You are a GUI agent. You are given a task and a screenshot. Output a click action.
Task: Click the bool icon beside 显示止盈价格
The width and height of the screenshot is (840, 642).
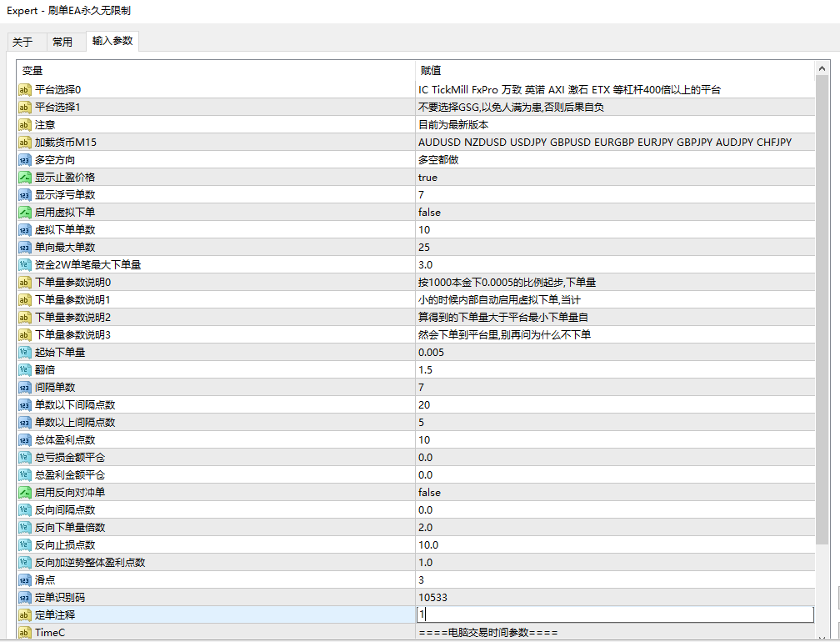[25, 178]
